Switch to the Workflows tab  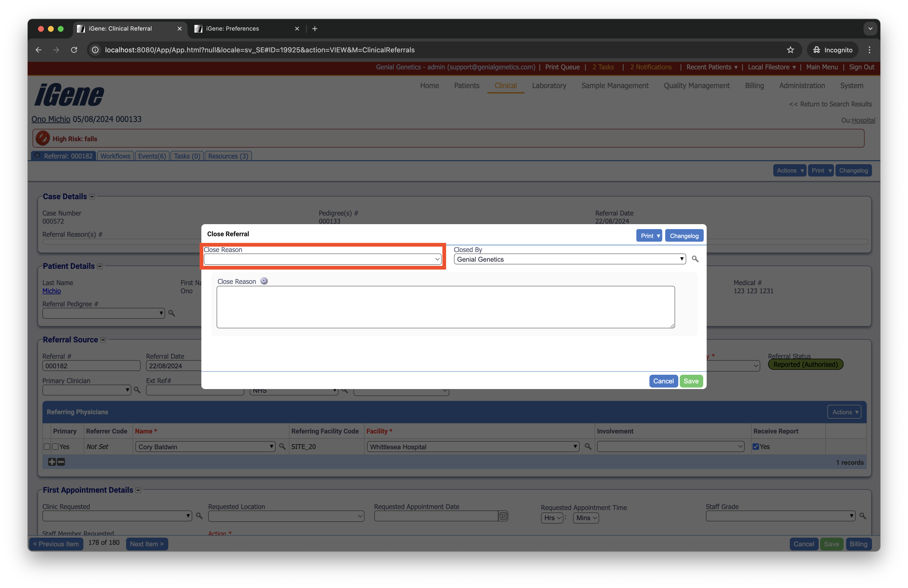click(115, 156)
